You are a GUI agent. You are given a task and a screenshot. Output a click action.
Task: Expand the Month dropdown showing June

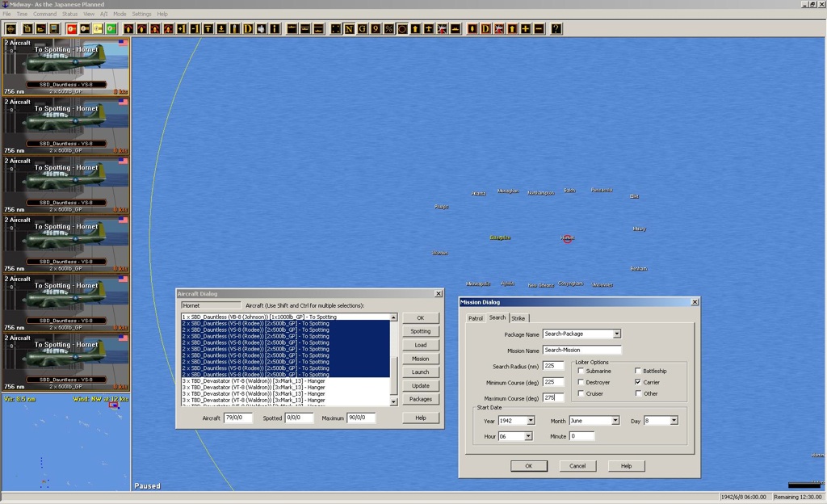(x=615, y=421)
